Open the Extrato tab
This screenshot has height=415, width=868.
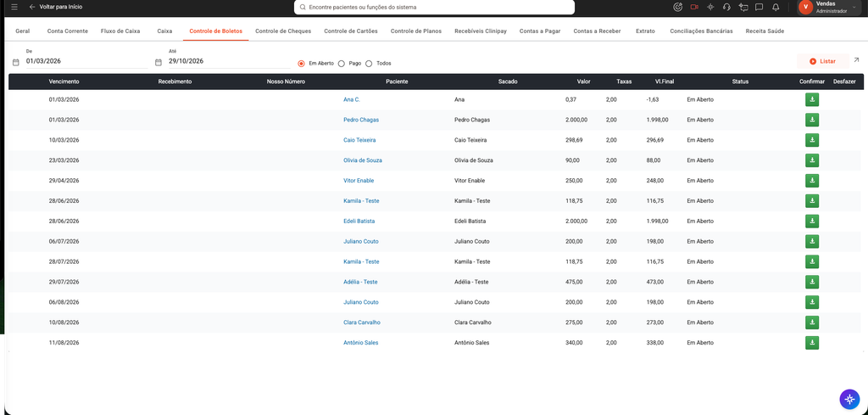click(x=645, y=31)
